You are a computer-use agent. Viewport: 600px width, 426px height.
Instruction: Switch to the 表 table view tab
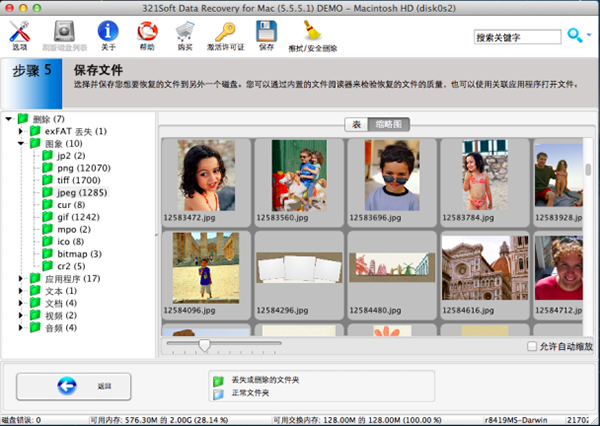[x=356, y=124]
